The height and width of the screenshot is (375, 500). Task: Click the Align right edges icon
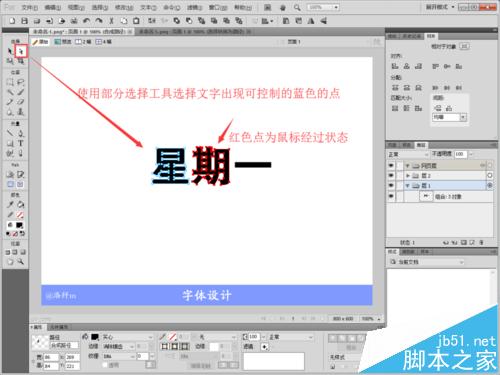[418, 66]
